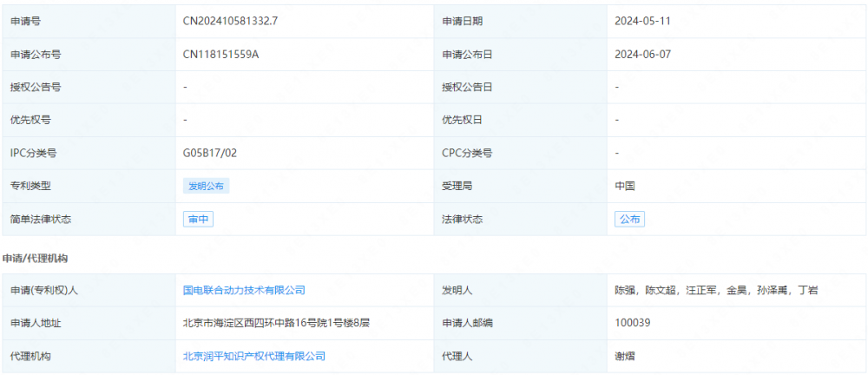
Task: Click the 代理机构 field label
Action: 30,356
